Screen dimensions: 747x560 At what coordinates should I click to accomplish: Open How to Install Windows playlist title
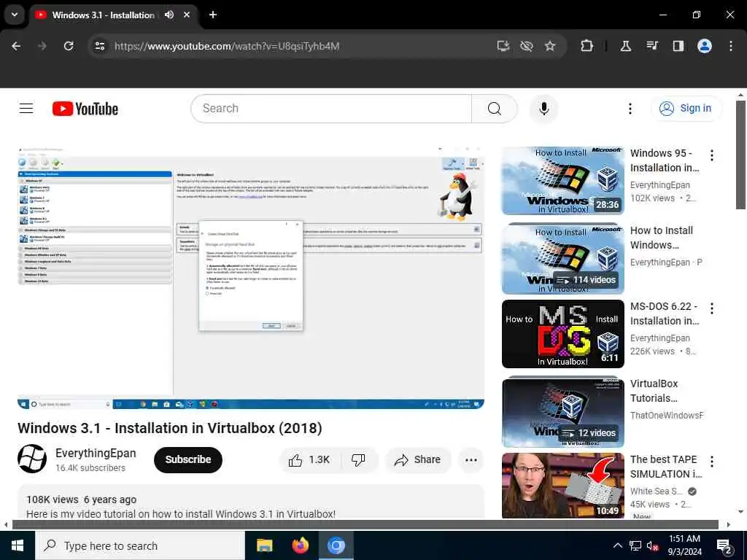662,238
